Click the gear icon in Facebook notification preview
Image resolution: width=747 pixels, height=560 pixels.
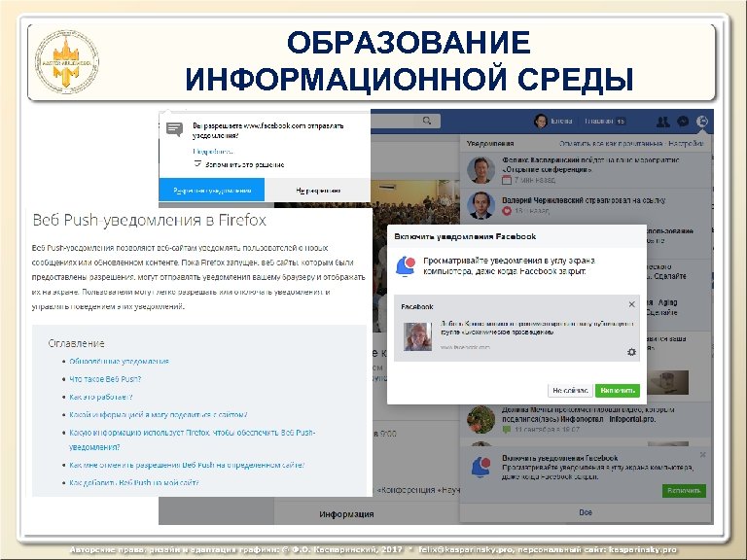(x=631, y=352)
